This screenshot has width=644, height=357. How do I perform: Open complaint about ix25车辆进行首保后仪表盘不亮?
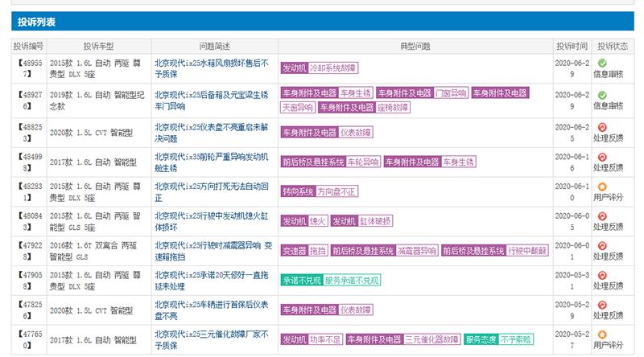pos(212,310)
